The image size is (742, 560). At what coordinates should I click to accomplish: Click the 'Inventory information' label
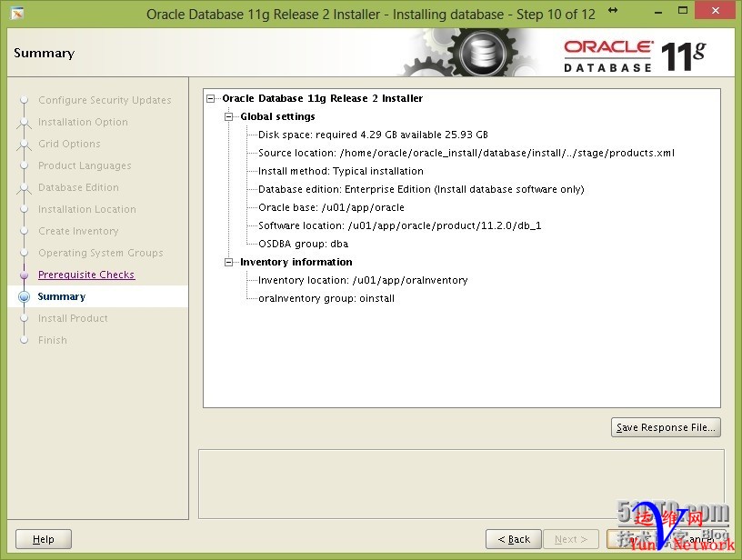tap(296, 262)
